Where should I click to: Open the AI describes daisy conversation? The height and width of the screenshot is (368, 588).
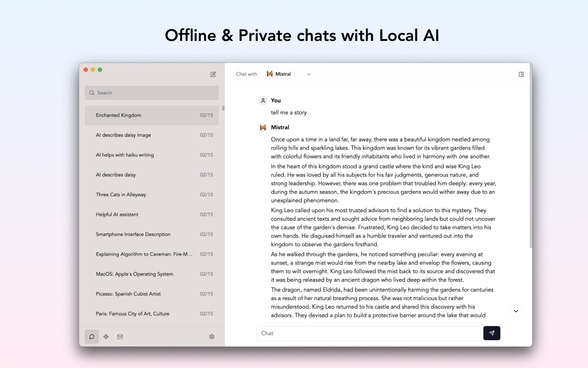[151, 175]
